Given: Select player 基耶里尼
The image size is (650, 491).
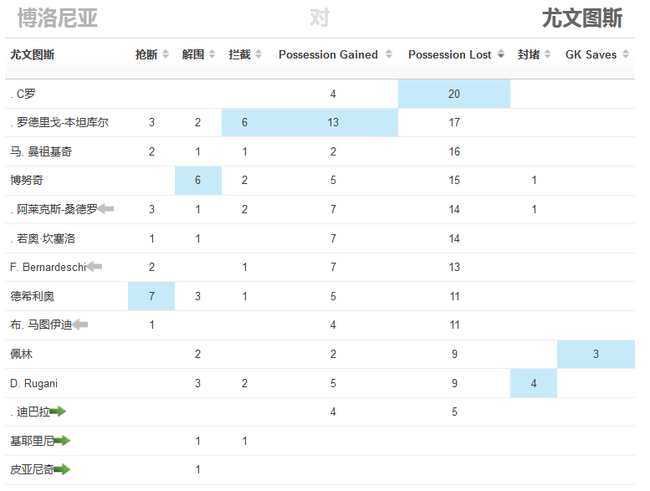Looking at the screenshot, I should coord(32,441).
